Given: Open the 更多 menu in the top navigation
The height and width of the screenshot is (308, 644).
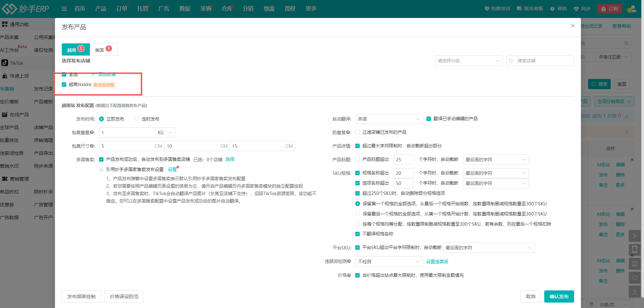Looking at the screenshot, I should [310, 8].
